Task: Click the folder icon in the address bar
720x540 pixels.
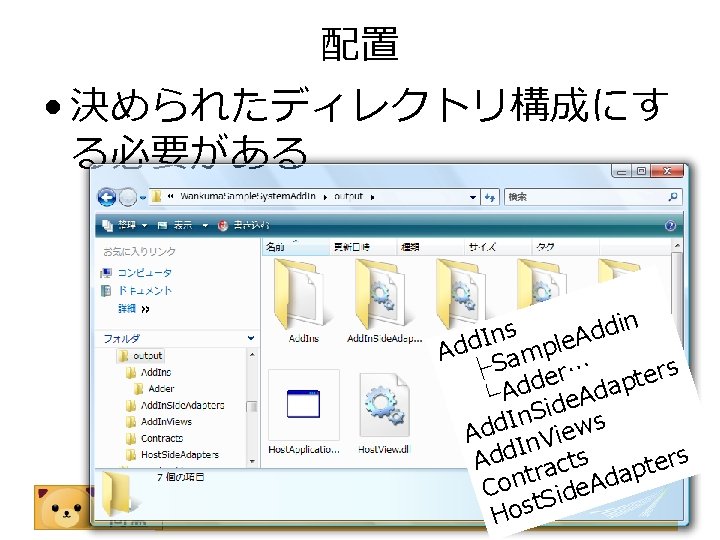Action: click(157, 197)
